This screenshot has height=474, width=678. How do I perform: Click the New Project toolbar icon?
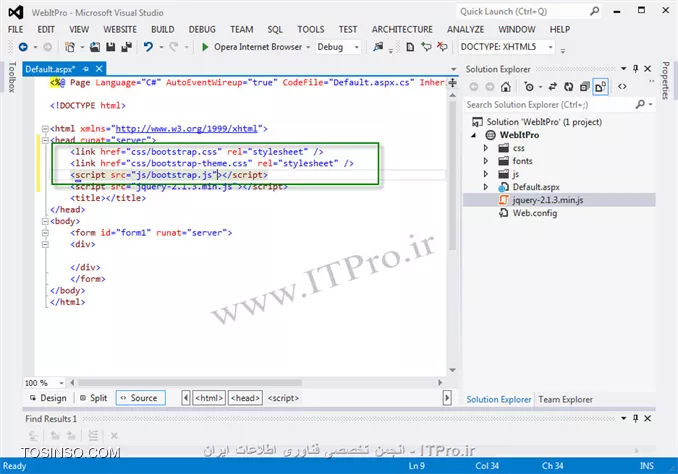(70, 47)
